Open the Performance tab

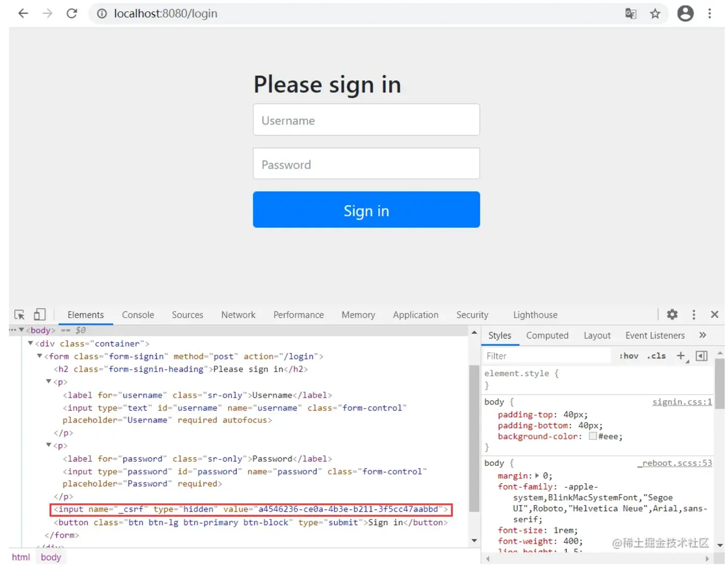pos(298,315)
